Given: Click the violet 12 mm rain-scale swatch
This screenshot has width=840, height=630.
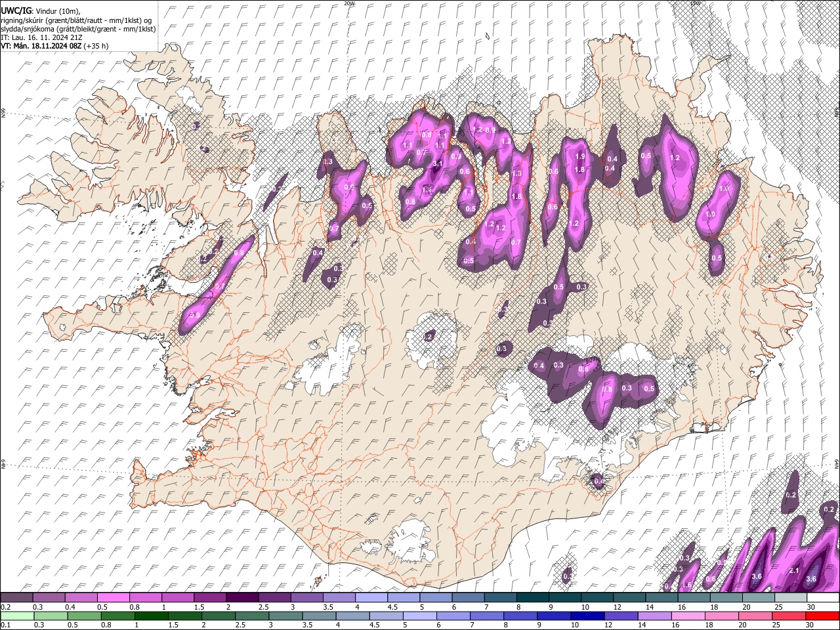Looking at the screenshot, I should (x=621, y=616).
